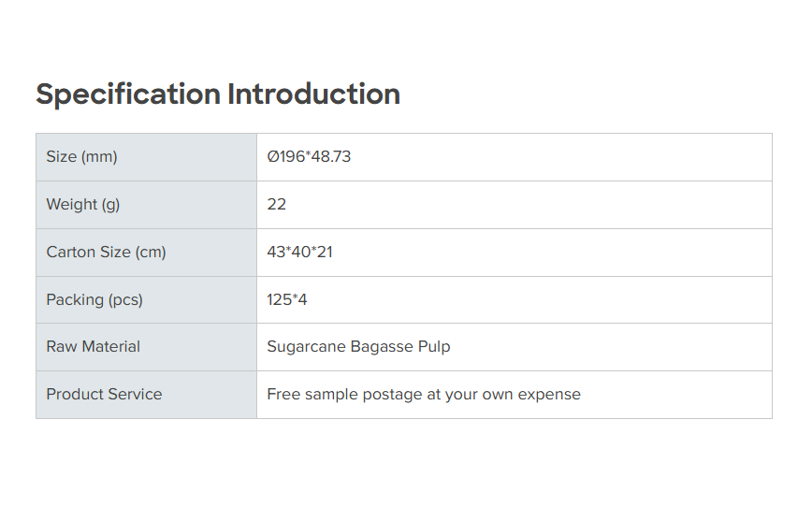This screenshot has height=521, width=812.
Task: Click the (pcs) unit in the Packing label
Action: point(125,300)
